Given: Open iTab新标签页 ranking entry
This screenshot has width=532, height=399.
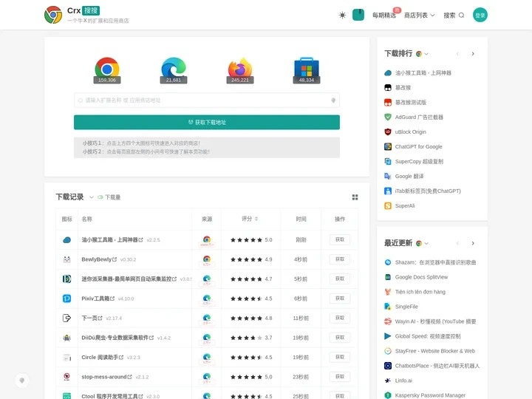Looking at the screenshot, I should click(428, 191).
